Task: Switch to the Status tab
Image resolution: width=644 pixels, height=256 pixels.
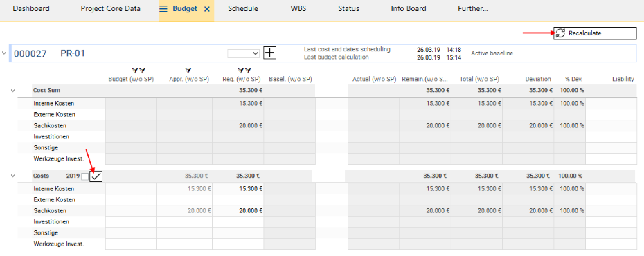Action: [x=349, y=8]
